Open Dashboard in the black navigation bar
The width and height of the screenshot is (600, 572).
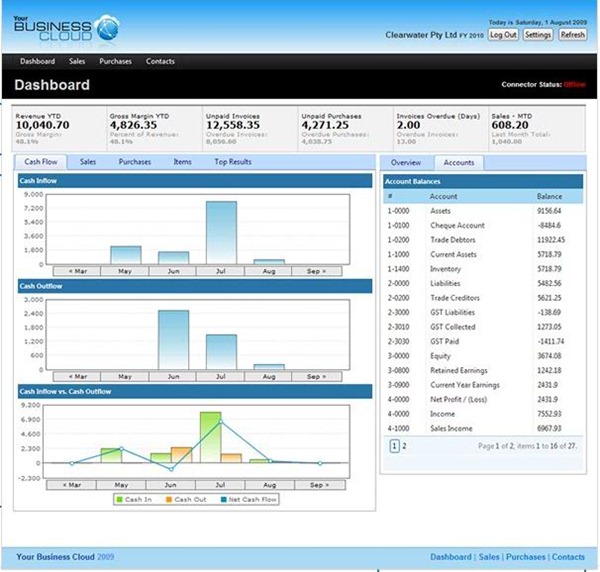(x=38, y=61)
